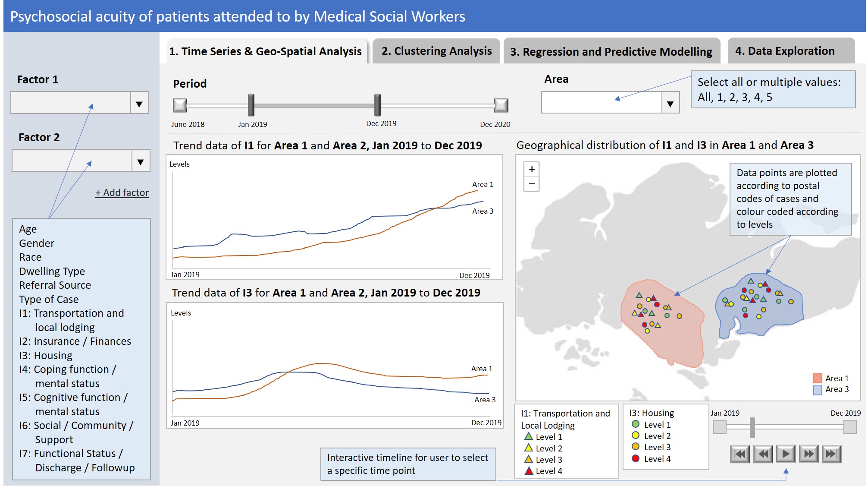
Task: Click the + Add factor link
Action: tap(122, 193)
